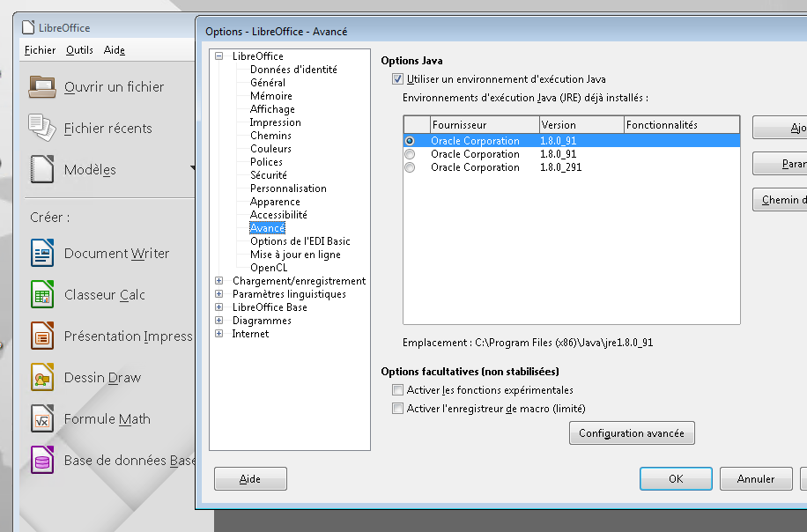Enable Activer les fonctions expérimentales checkbox
The height and width of the screenshot is (532, 807).
pos(397,390)
